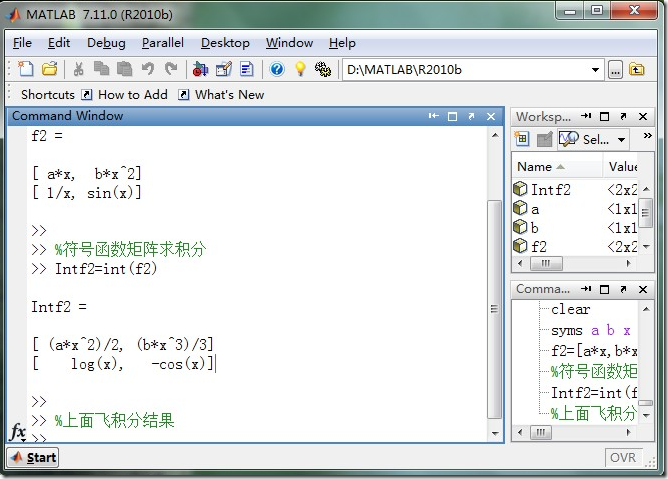
Task: Undock the Workspace panel
Action: 623,116
